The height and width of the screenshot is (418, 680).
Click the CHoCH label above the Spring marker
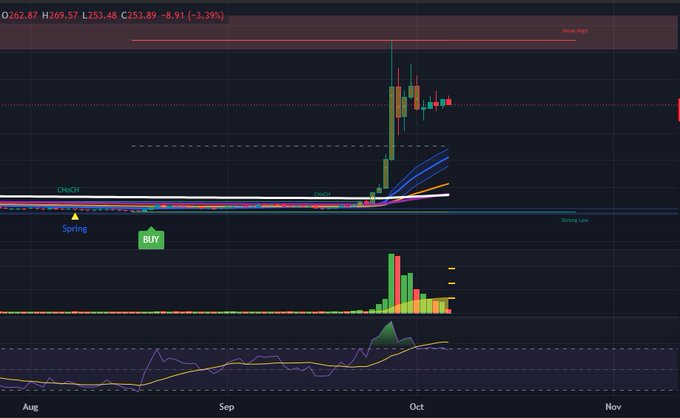click(x=68, y=190)
